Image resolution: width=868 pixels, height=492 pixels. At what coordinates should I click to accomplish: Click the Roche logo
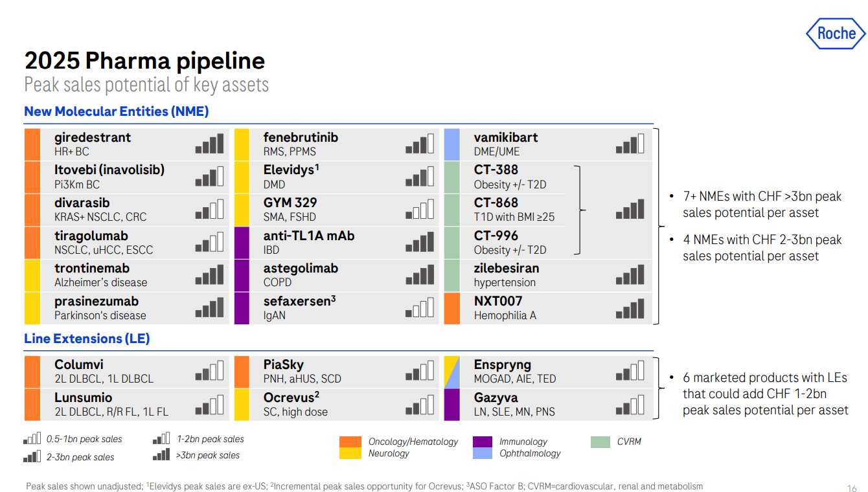[836, 33]
